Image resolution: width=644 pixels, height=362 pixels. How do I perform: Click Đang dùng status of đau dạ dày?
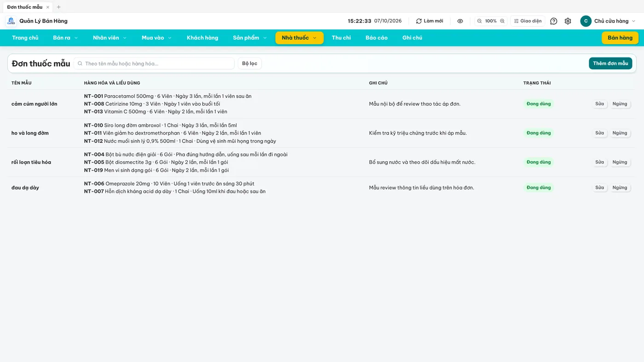[x=539, y=187]
